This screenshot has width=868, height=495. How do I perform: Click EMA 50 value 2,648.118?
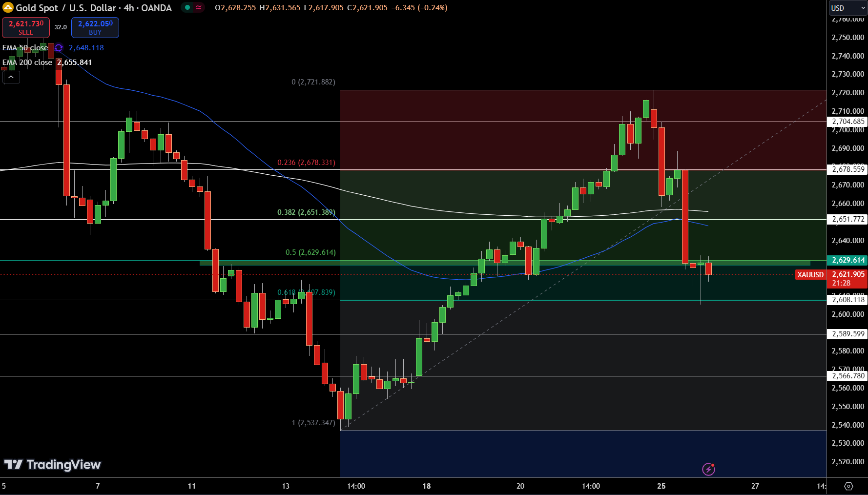coord(86,48)
